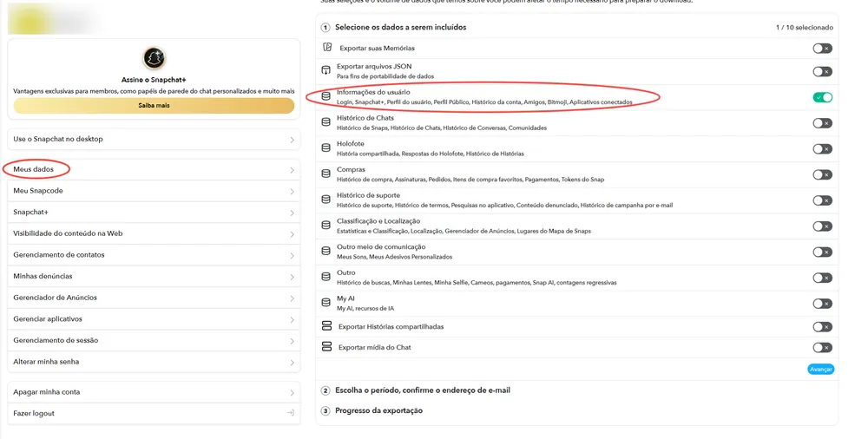The image size is (868, 439).
Task: Click the Exportar mídia do Chat icon
Action: (x=326, y=347)
